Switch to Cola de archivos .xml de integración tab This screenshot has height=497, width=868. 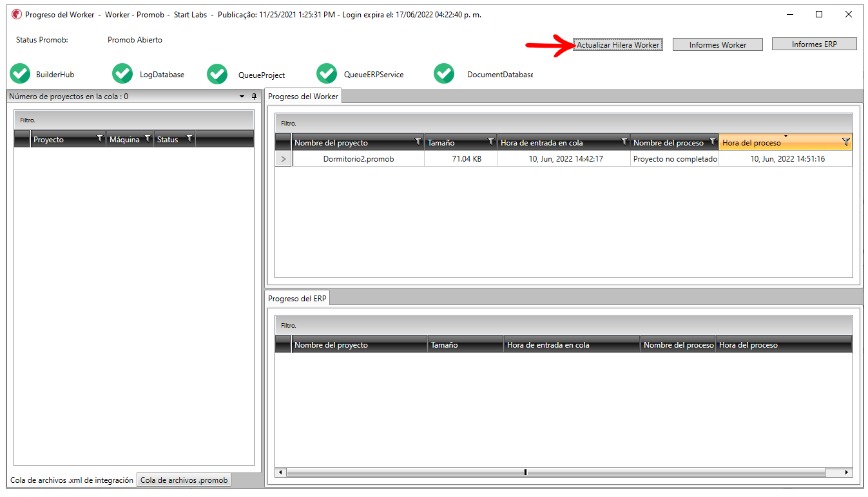click(x=72, y=480)
